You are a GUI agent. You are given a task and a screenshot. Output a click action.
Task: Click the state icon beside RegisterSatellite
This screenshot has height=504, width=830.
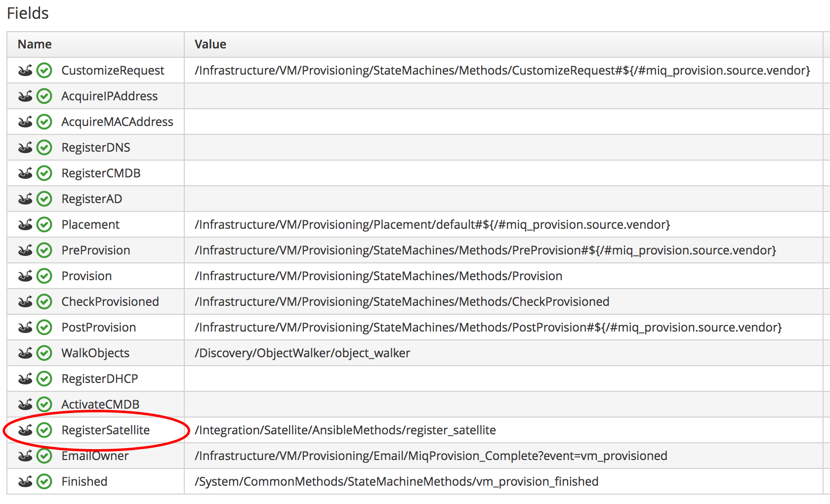pos(25,430)
